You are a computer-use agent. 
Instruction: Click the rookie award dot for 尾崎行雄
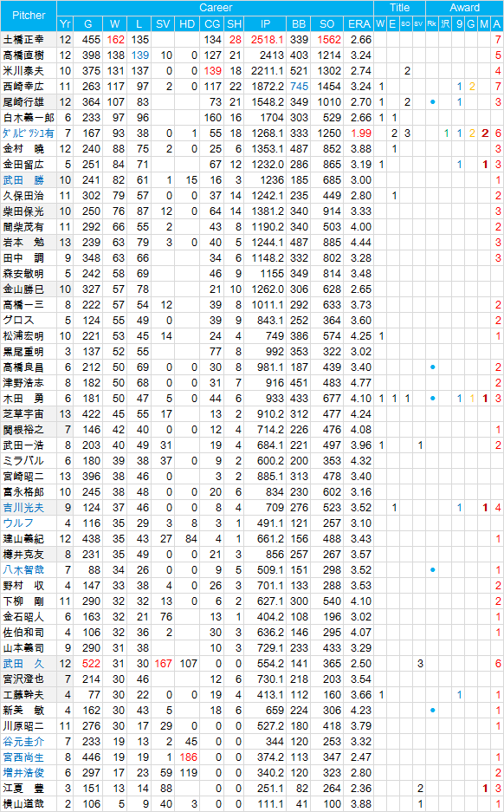[x=432, y=102]
